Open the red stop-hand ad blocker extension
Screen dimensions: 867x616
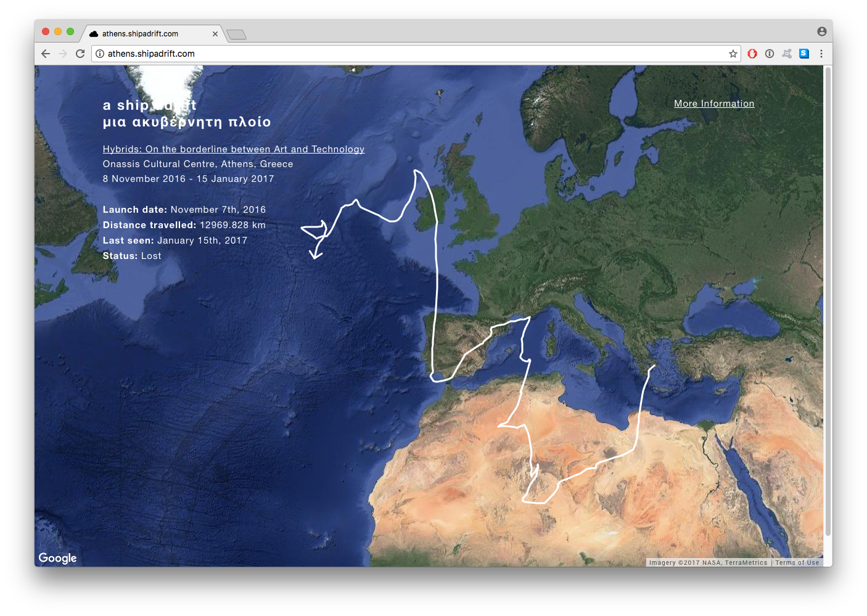click(752, 54)
